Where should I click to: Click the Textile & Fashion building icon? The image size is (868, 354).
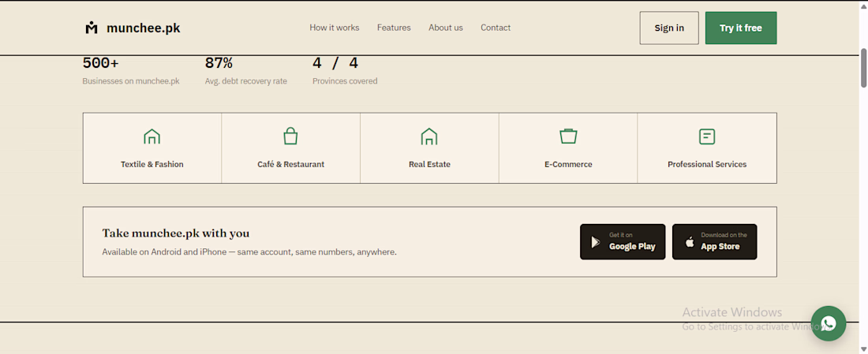click(x=152, y=136)
